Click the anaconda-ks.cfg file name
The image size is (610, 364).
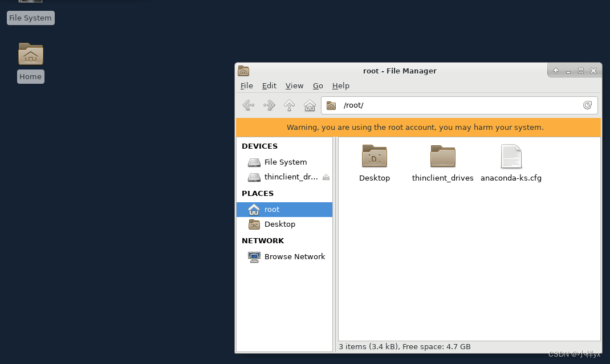511,178
